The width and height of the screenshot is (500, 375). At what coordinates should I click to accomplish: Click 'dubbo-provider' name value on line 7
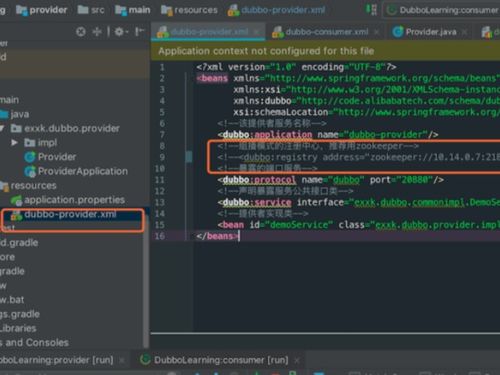pos(386,135)
